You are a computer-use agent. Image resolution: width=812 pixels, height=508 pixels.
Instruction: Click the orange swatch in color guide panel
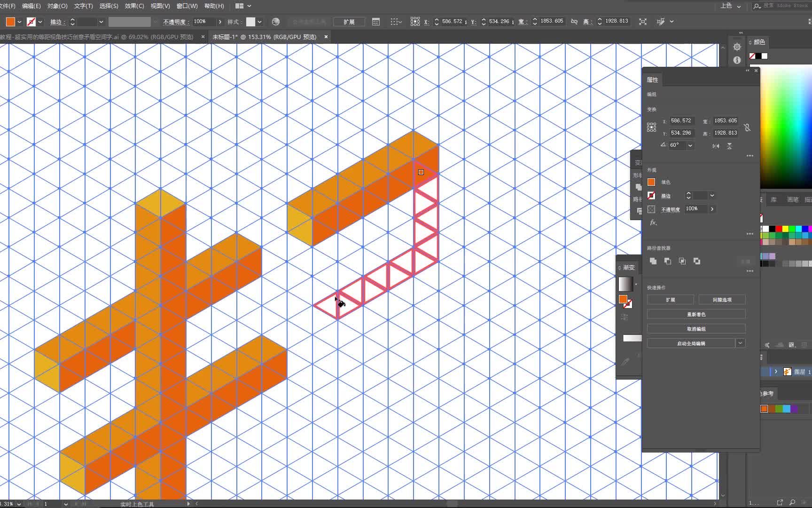764,409
